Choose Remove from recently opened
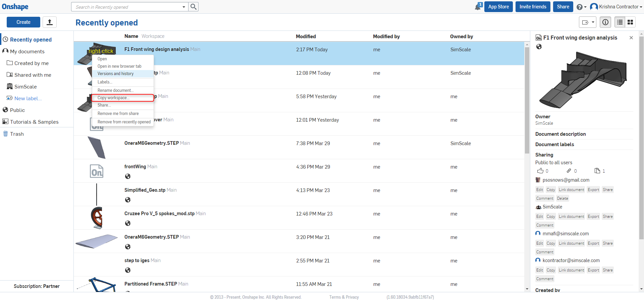 click(x=123, y=122)
